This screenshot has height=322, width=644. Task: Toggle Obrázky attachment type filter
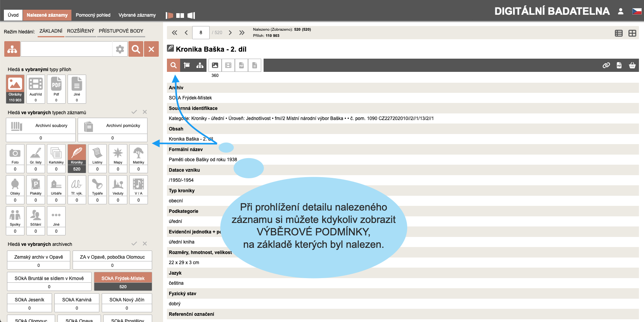(15, 89)
